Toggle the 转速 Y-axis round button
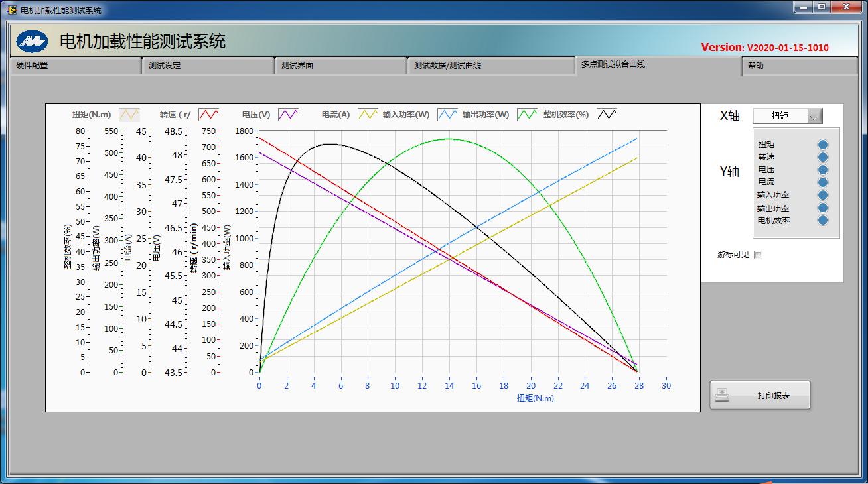This screenshot has height=484, width=868. [823, 157]
